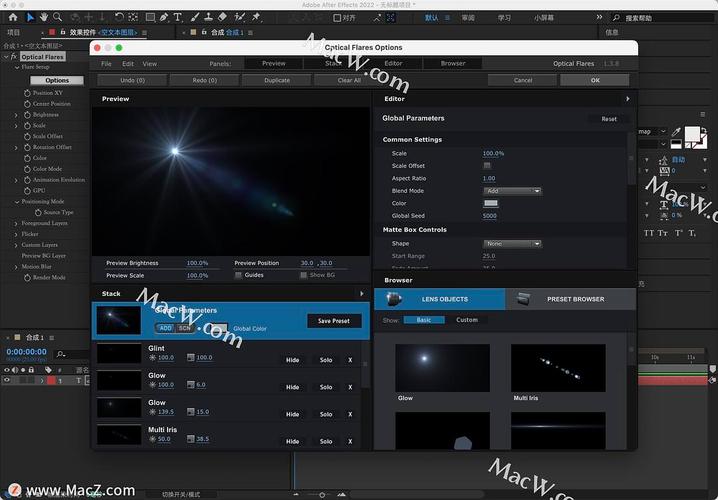Viewport: 718px width, 500px height.
Task: Select the Rectangle shape tool
Action: (150, 17)
